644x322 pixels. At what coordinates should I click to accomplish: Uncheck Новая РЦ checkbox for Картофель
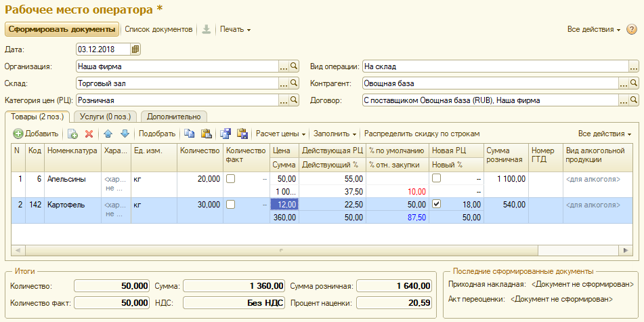437,204
